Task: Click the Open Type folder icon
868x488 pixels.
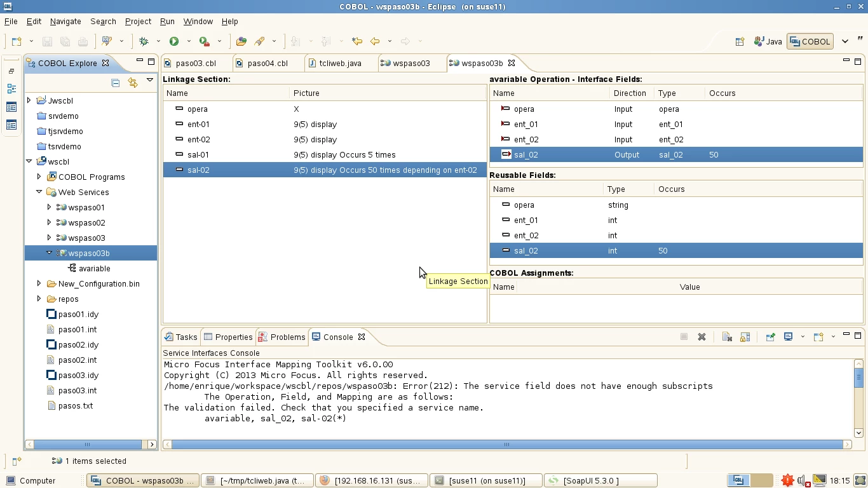Action: coord(241,41)
